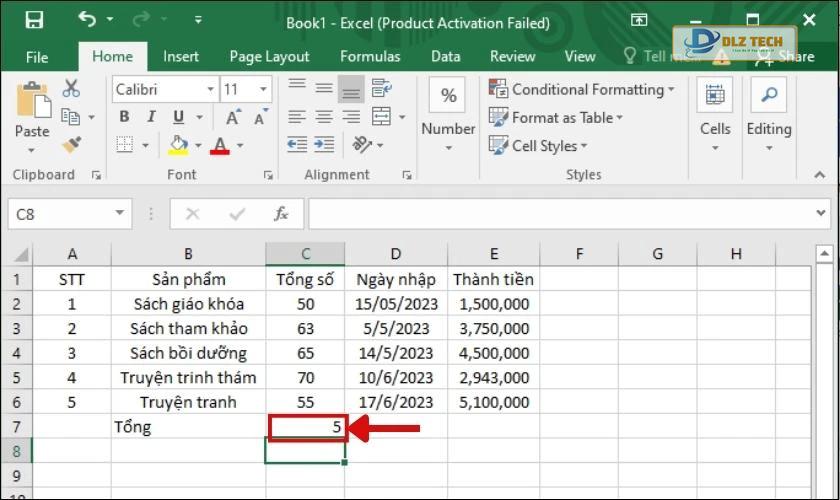The image size is (840, 500).
Task: Expand the Paste options arrow
Action: pyautogui.click(x=32, y=150)
